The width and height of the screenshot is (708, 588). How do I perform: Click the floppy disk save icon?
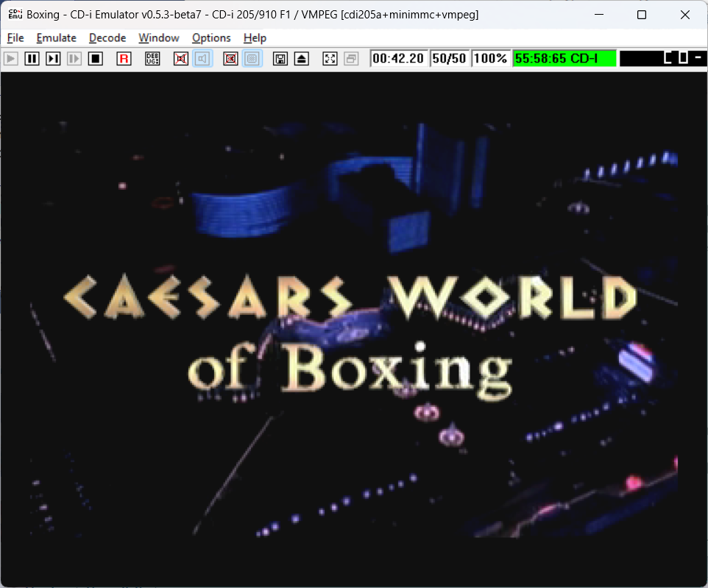[x=280, y=59]
